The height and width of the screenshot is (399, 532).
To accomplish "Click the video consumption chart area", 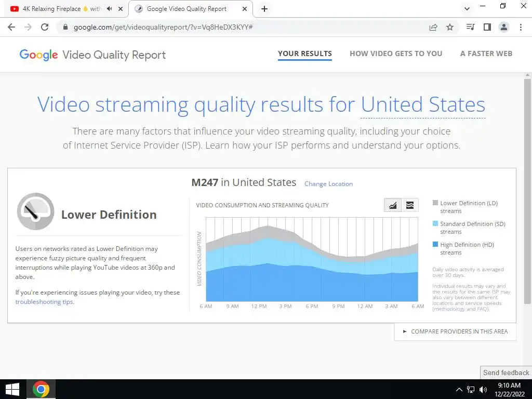I will (312, 259).
